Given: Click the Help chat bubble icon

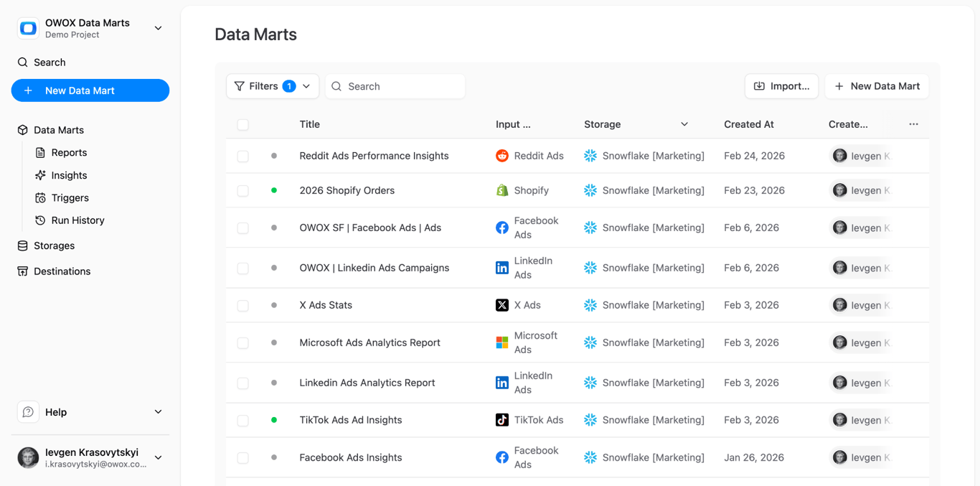Looking at the screenshot, I should [28, 412].
